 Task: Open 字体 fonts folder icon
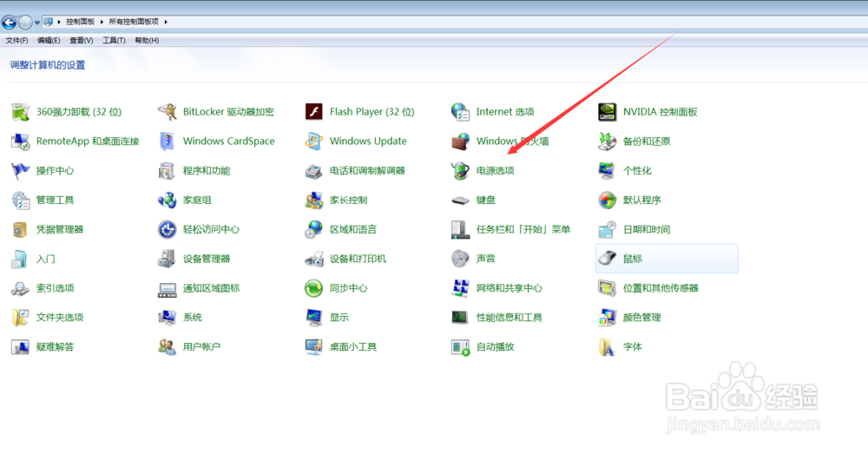click(608, 346)
